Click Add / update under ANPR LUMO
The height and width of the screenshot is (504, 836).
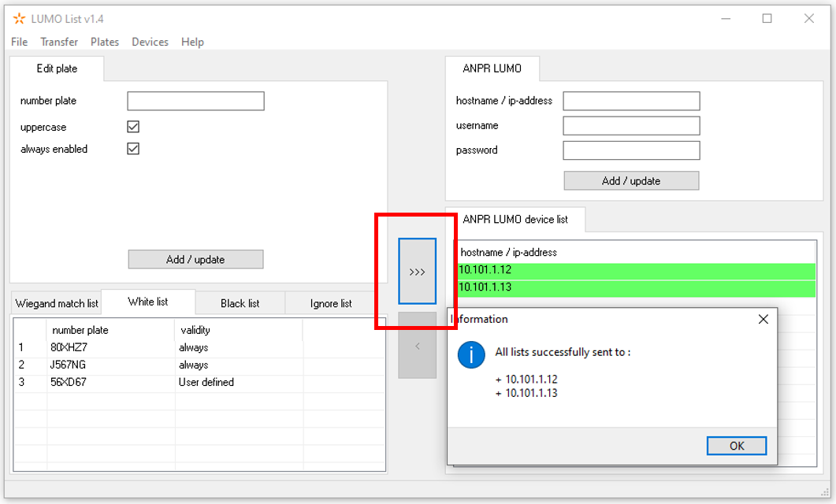pyautogui.click(x=631, y=181)
